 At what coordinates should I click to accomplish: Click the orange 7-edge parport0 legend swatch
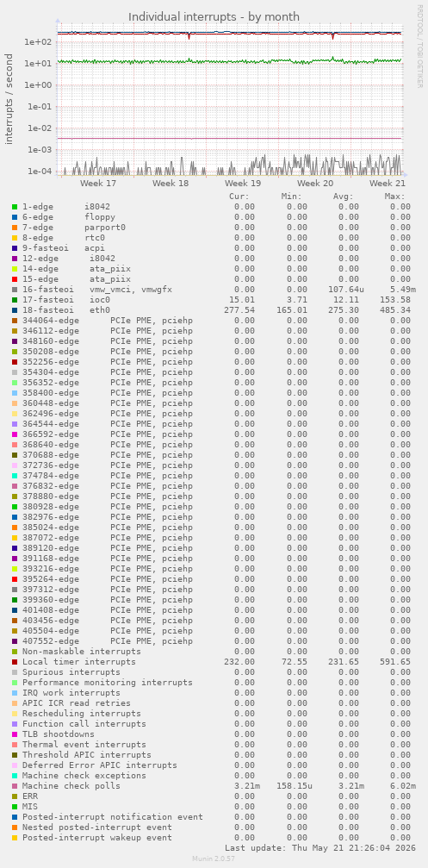point(15,227)
